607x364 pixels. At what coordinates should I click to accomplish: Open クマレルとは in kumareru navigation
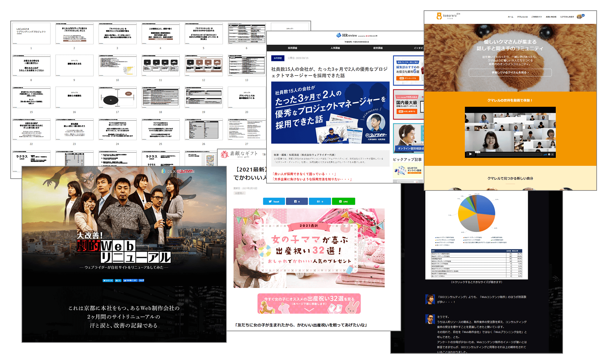[522, 17]
